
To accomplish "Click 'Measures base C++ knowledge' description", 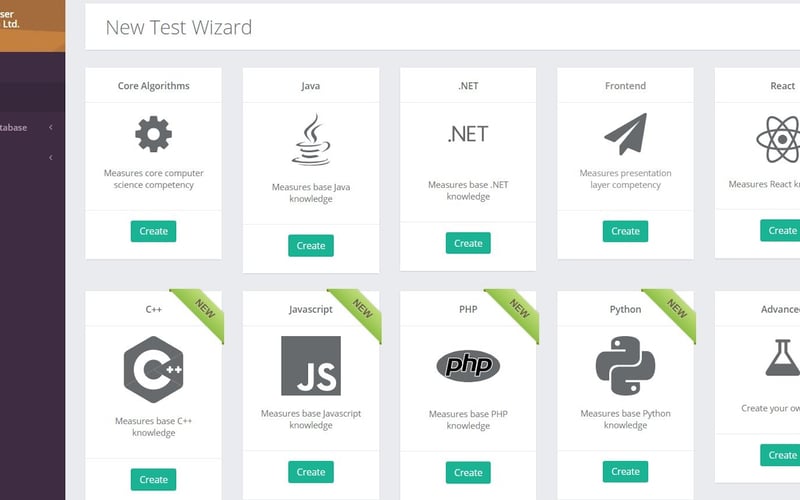I will coord(154,427).
